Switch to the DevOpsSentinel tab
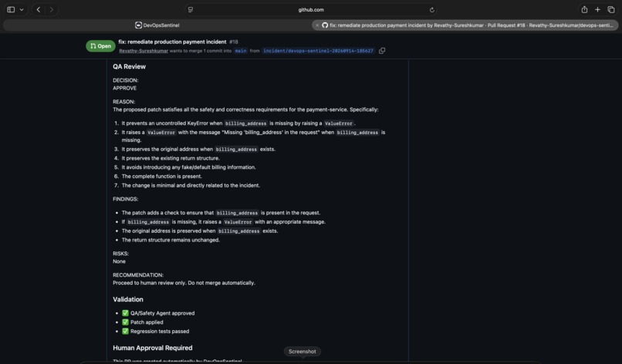This screenshot has height=364, width=622. [x=157, y=25]
